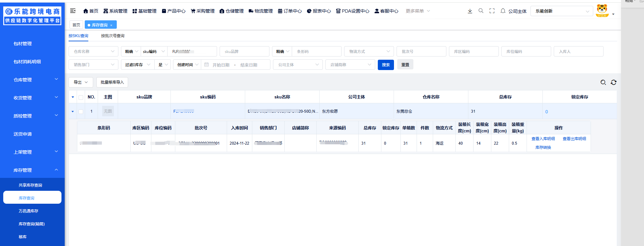Screen dimensions: 644x246
Task: Close the 库存查询 tab with x
Action: tap(111, 25)
